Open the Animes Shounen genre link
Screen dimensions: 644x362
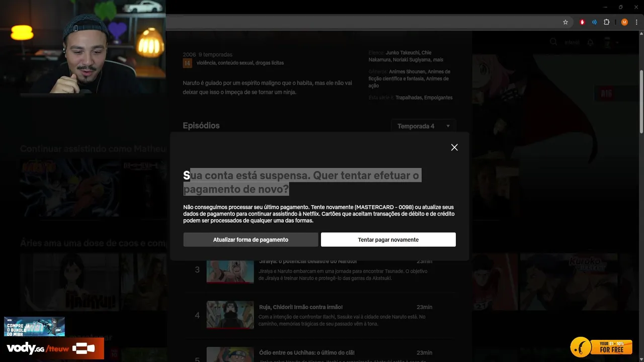407,72
